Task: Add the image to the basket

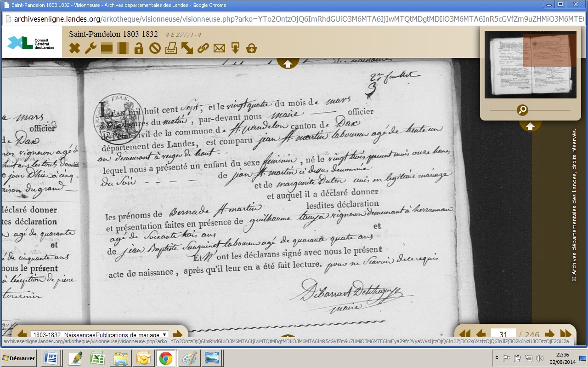Action: (251, 48)
